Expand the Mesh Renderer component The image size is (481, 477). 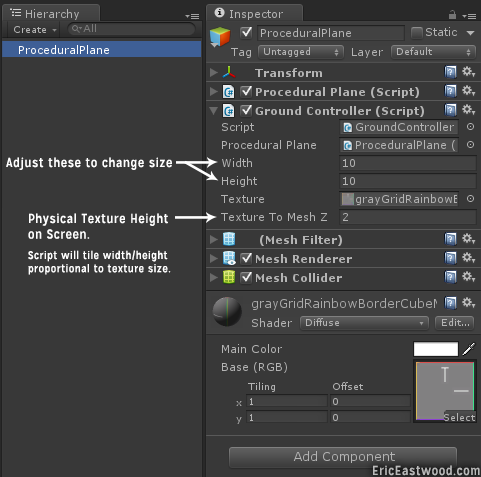point(214,258)
